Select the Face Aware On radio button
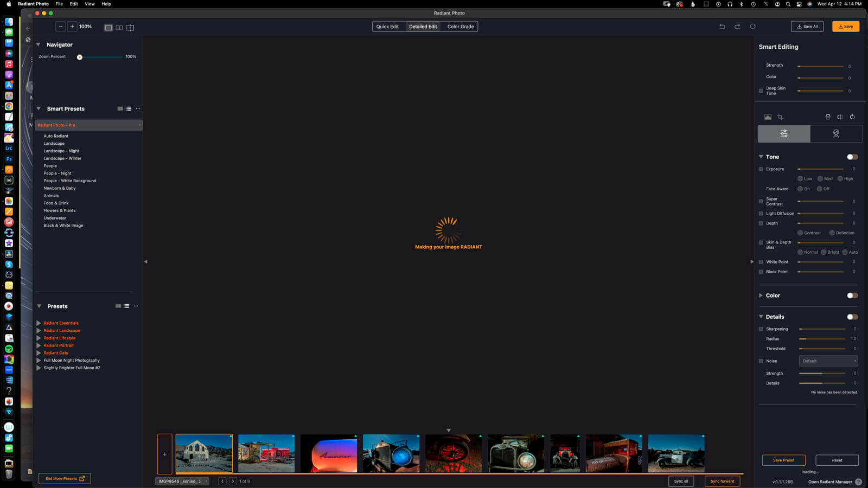This screenshot has width=868, height=488. [800, 189]
